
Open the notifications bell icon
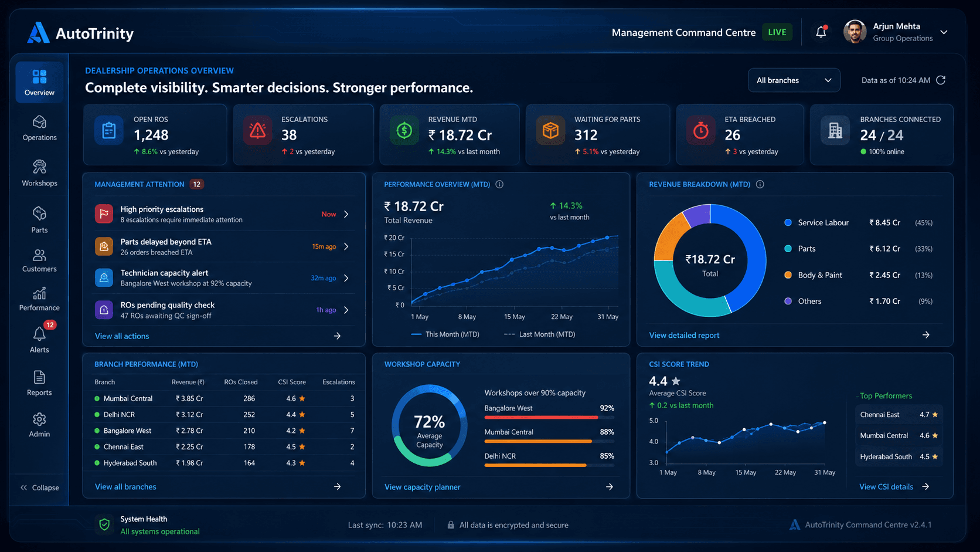click(x=821, y=32)
